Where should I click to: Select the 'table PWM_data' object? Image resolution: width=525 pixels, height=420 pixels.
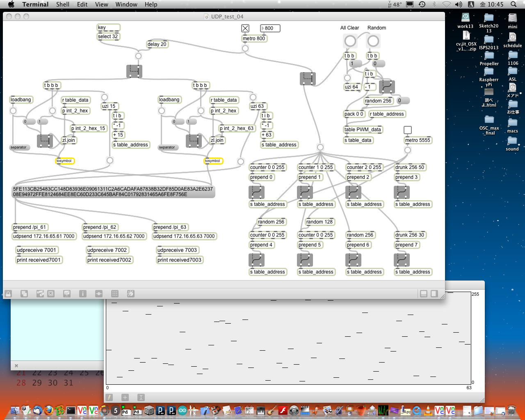pos(363,130)
